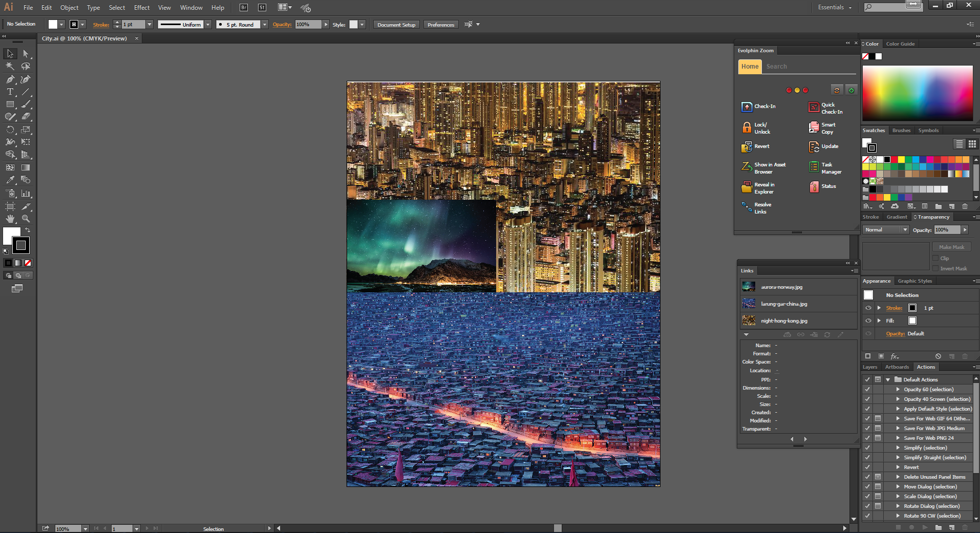Select the Pen tool
980x533 pixels.
10,79
